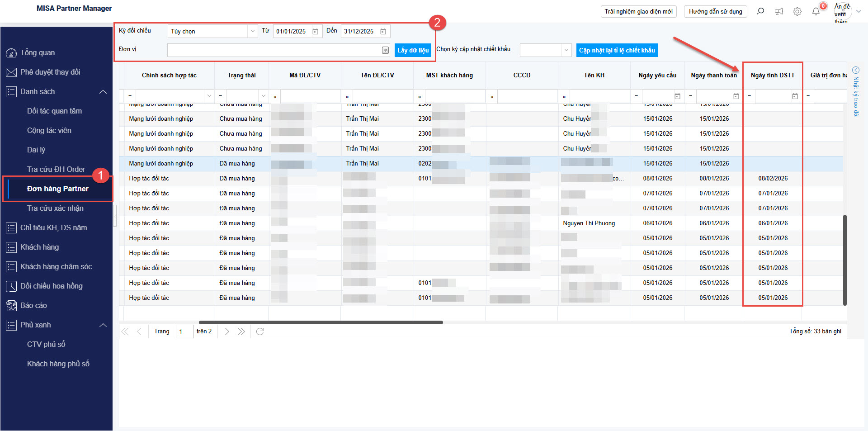Image resolution: width=868 pixels, height=431 pixels.
Task: Open calendar picker for the Từ date
Action: pos(316,32)
